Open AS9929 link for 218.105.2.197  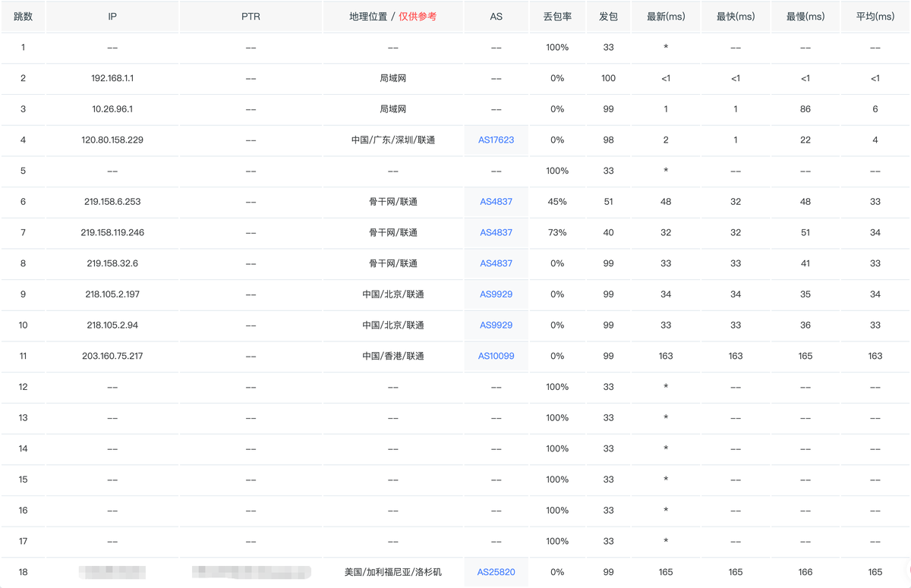click(496, 294)
